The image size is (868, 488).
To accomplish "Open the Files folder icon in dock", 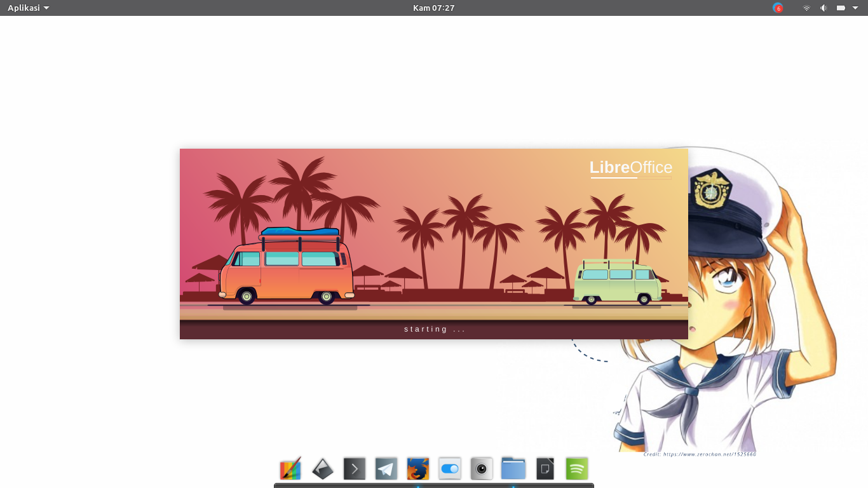I will (513, 468).
